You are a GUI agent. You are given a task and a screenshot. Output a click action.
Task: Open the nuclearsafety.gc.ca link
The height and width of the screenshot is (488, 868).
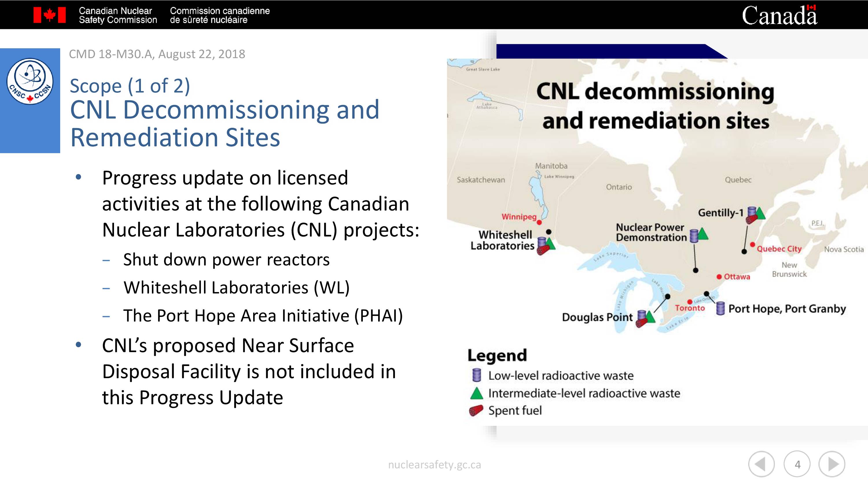pos(434,465)
